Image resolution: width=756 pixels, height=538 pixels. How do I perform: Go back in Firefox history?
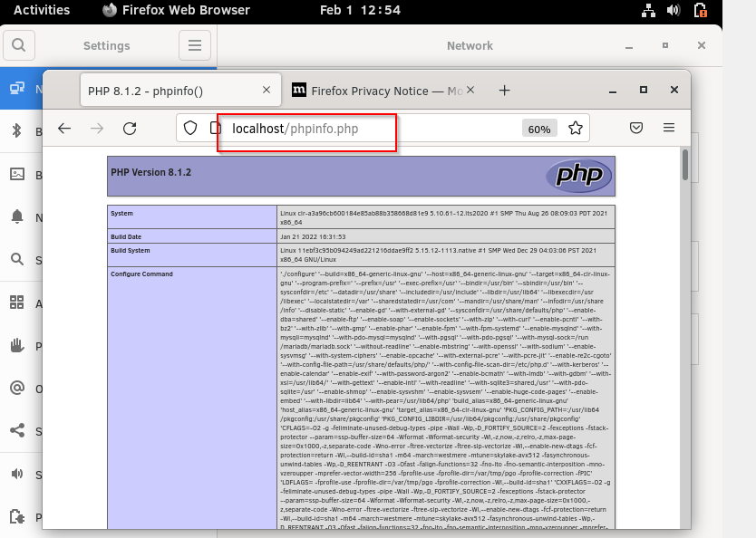(x=64, y=128)
